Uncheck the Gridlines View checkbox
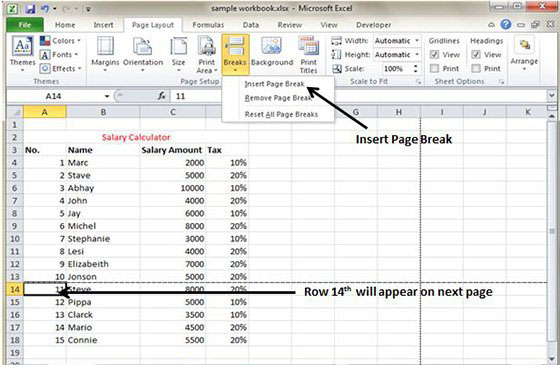The width and height of the screenshot is (560, 365). click(x=434, y=55)
